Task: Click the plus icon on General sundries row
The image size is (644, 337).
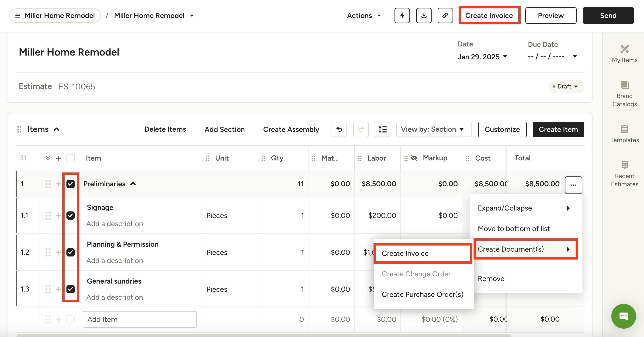Action: coord(59,289)
